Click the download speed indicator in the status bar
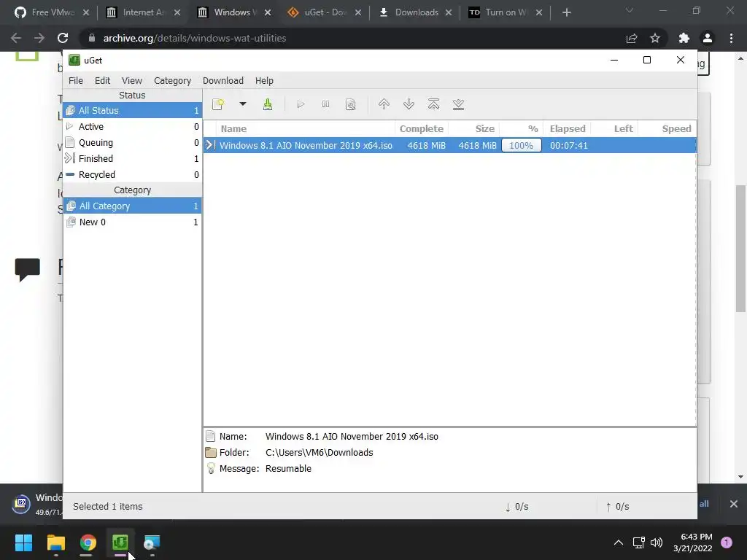The height and width of the screenshot is (560, 747). (x=517, y=507)
